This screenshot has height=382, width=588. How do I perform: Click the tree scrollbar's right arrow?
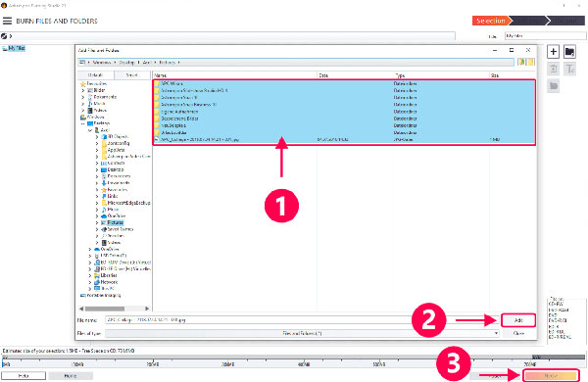(147, 309)
